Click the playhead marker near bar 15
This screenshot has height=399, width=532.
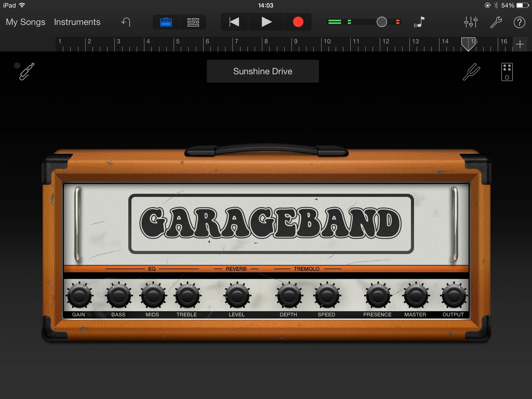[x=468, y=44]
